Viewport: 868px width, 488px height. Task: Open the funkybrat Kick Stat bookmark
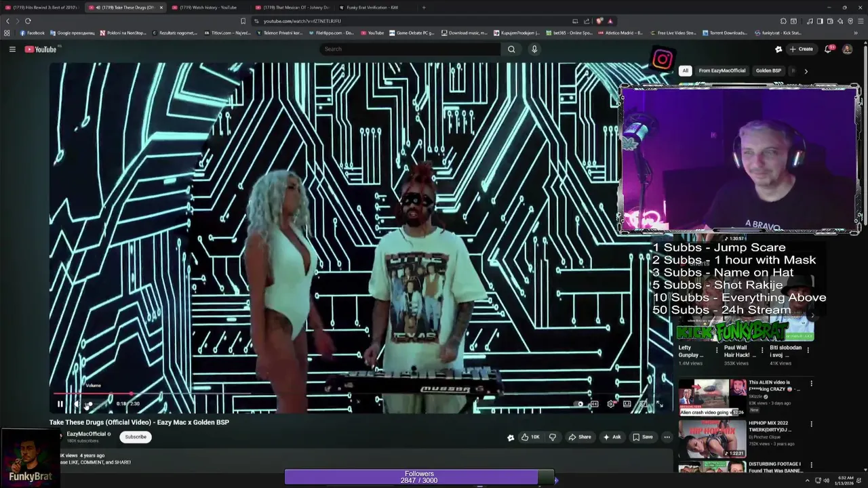click(778, 33)
